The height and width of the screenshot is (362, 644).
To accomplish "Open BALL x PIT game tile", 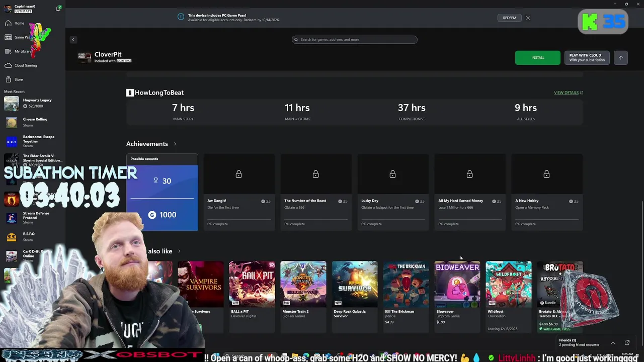I will 252,297.
